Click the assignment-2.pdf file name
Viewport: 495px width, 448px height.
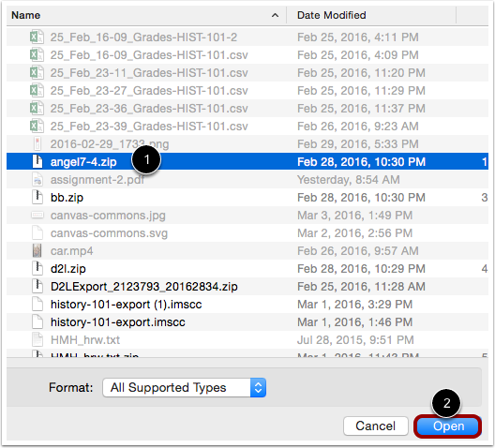click(x=97, y=180)
